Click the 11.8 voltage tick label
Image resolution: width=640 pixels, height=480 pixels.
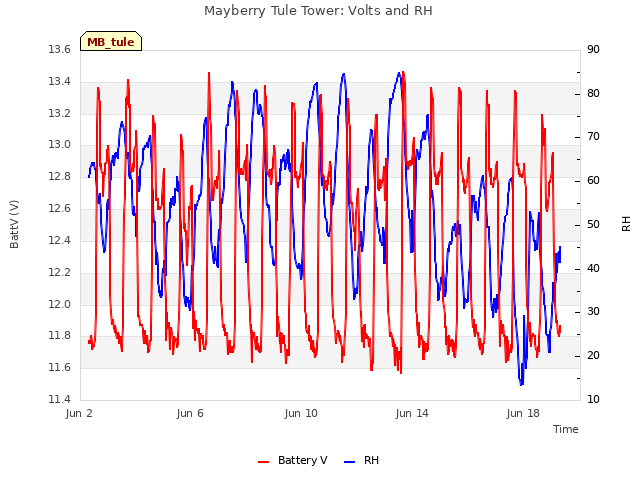pos(60,336)
